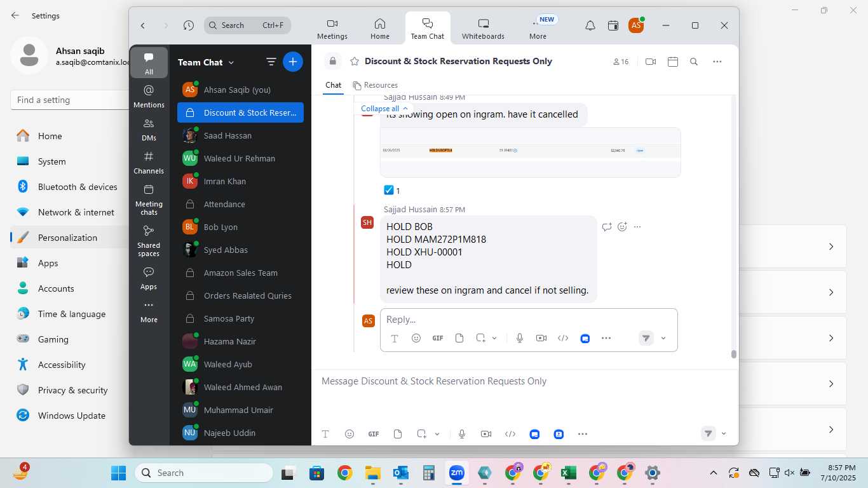This screenshot has width=868, height=488.
Task: Click the history clock icon in Zoom
Action: (189, 25)
